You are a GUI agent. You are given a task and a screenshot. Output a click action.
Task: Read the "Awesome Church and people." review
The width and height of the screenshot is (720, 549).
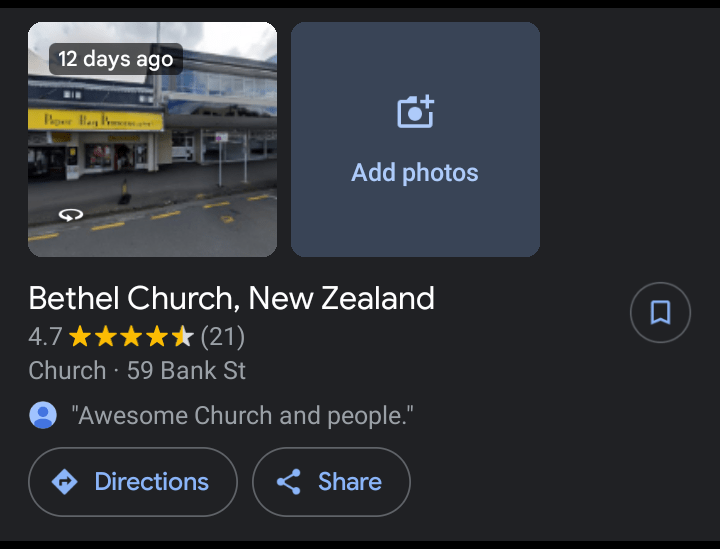pyautogui.click(x=242, y=416)
